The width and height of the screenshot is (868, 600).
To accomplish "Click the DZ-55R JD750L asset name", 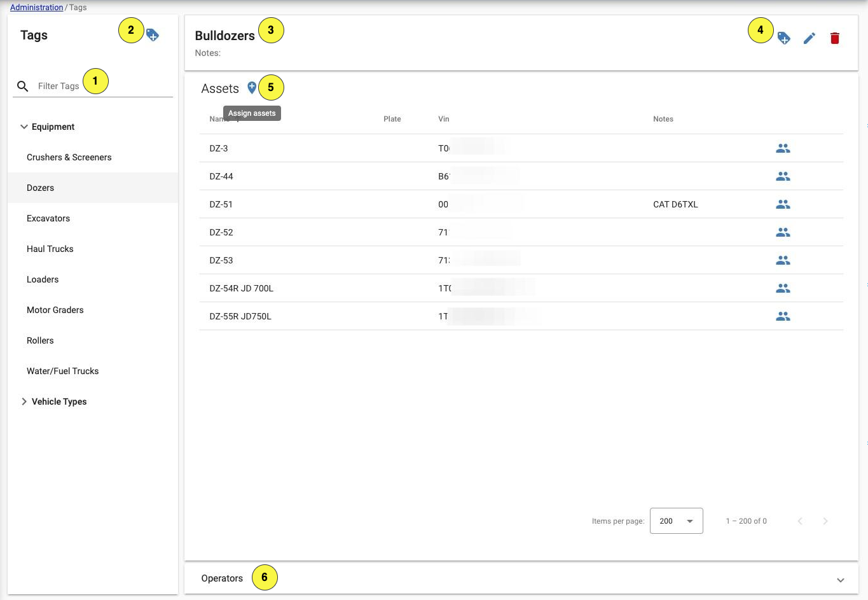I will pos(240,316).
